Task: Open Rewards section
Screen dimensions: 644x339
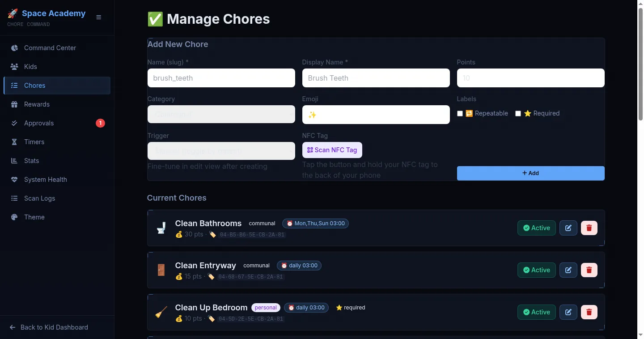Action: 57,104
